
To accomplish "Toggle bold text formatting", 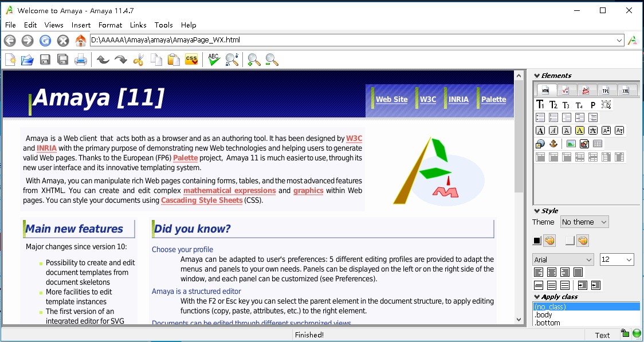I will 540,131.
